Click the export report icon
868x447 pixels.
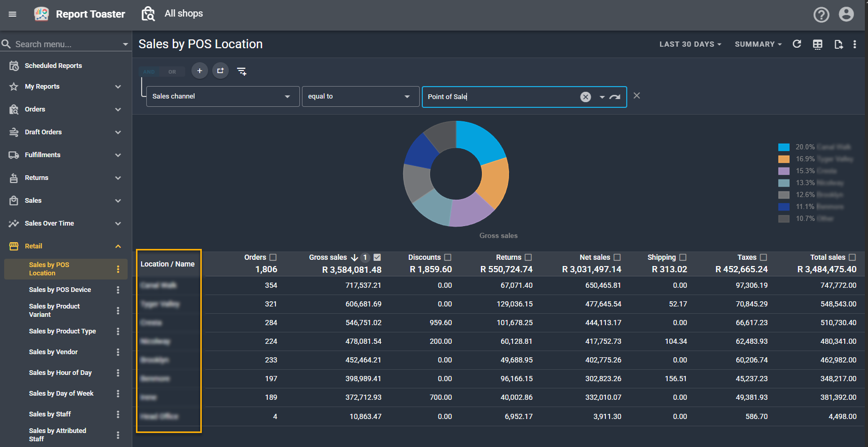(838, 44)
